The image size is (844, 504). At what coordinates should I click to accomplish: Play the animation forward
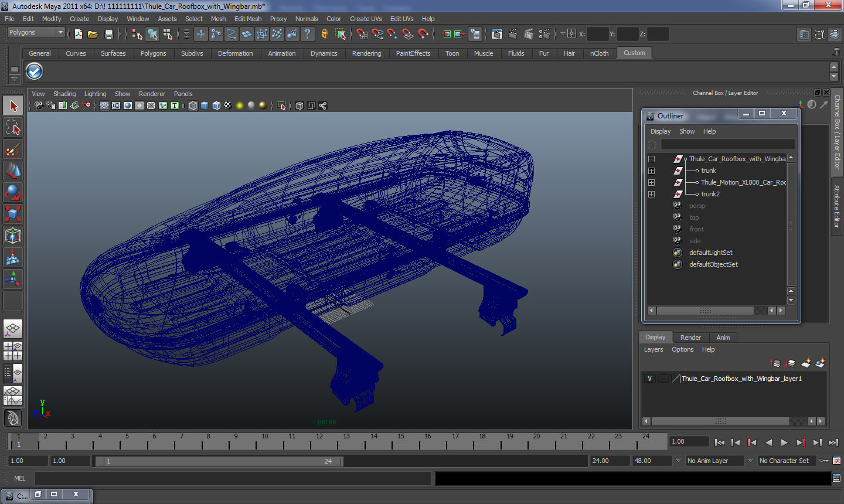coord(784,442)
